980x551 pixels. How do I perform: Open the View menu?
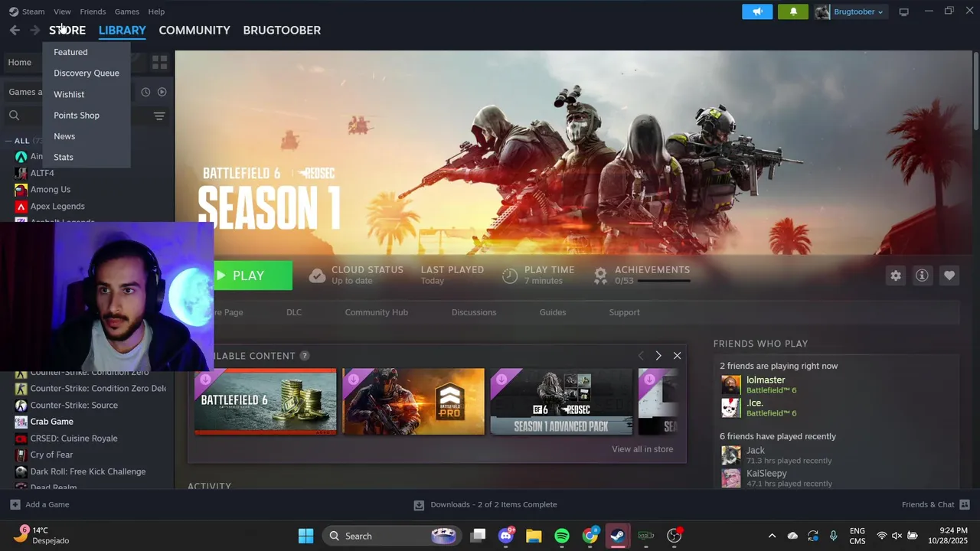pyautogui.click(x=62, y=11)
